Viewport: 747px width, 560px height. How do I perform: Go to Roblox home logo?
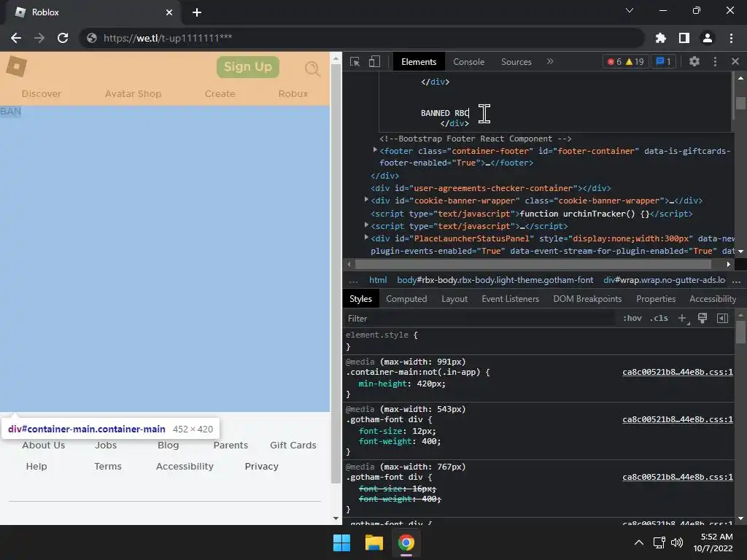[x=17, y=66]
